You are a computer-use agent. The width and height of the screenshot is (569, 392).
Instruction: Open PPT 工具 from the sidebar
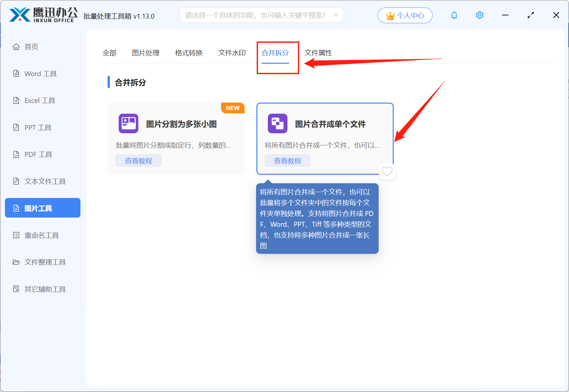pos(38,127)
